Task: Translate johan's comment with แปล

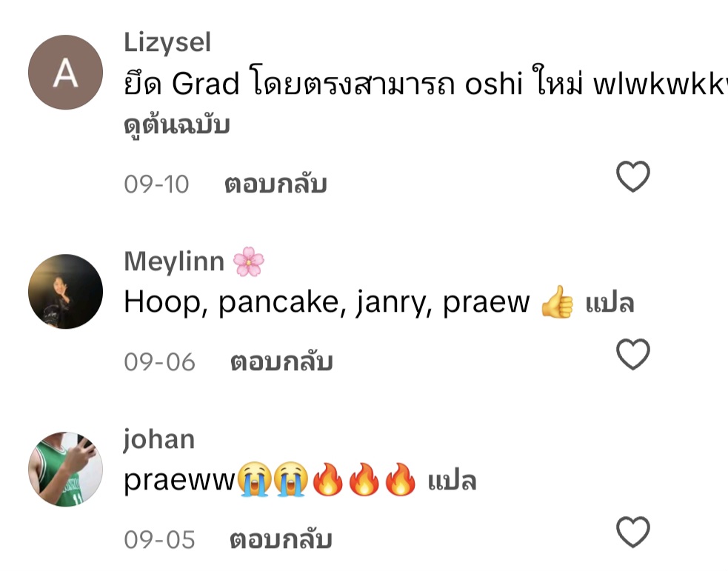Action: (452, 481)
